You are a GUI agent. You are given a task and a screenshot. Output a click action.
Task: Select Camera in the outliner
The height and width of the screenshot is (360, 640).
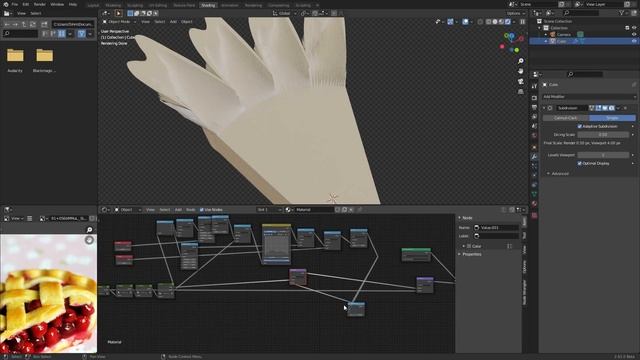(564, 35)
